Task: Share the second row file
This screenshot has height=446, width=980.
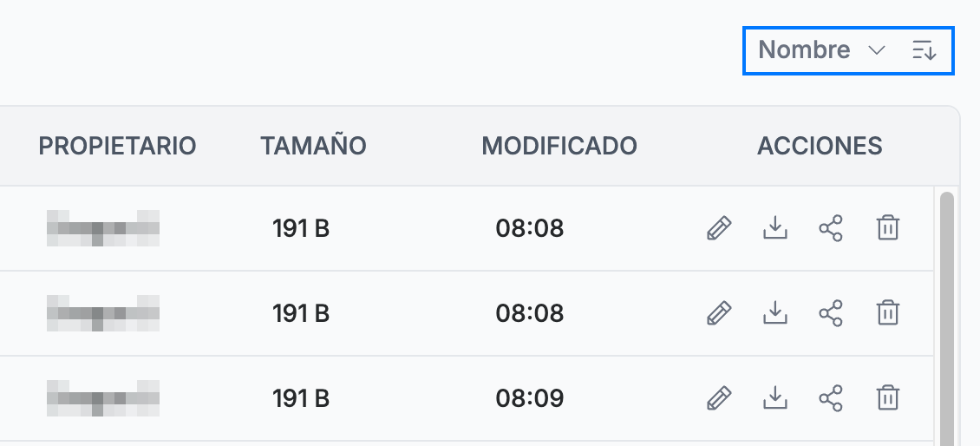Action: coord(831,312)
